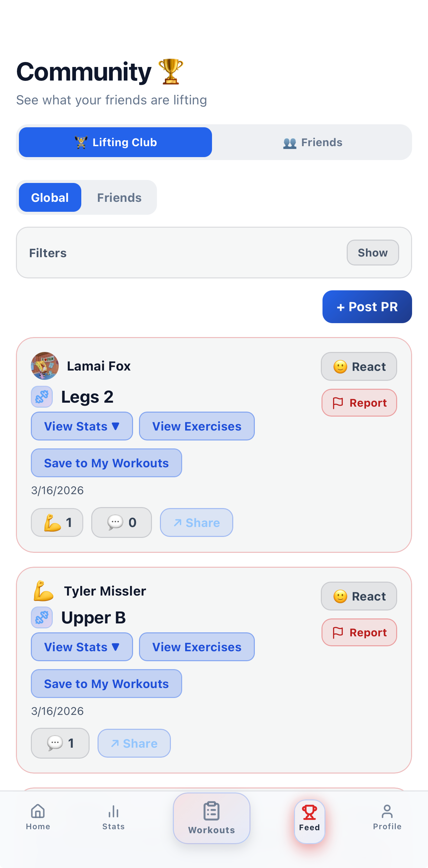Select the Lifting Club tab

point(115,142)
